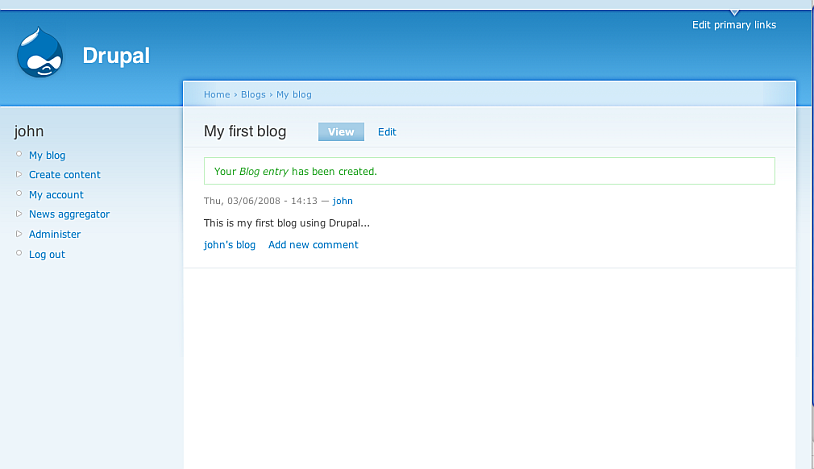Screen dimensions: 814x469
Task: Switch to the Edit tab
Action: pos(387,132)
